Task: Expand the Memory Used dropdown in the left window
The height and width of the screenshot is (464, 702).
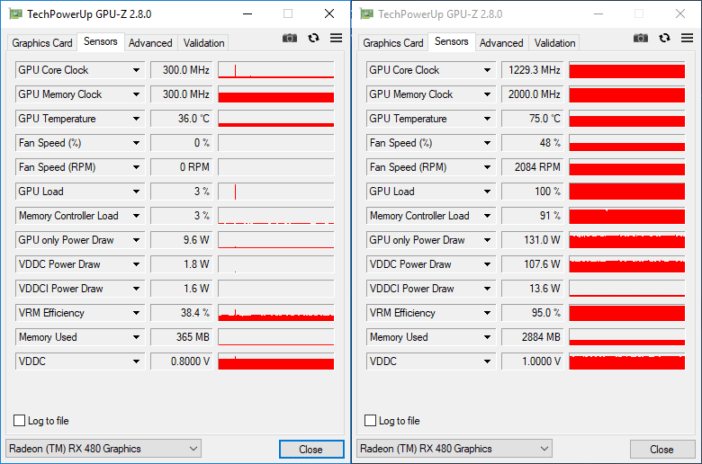Action: 136,337
